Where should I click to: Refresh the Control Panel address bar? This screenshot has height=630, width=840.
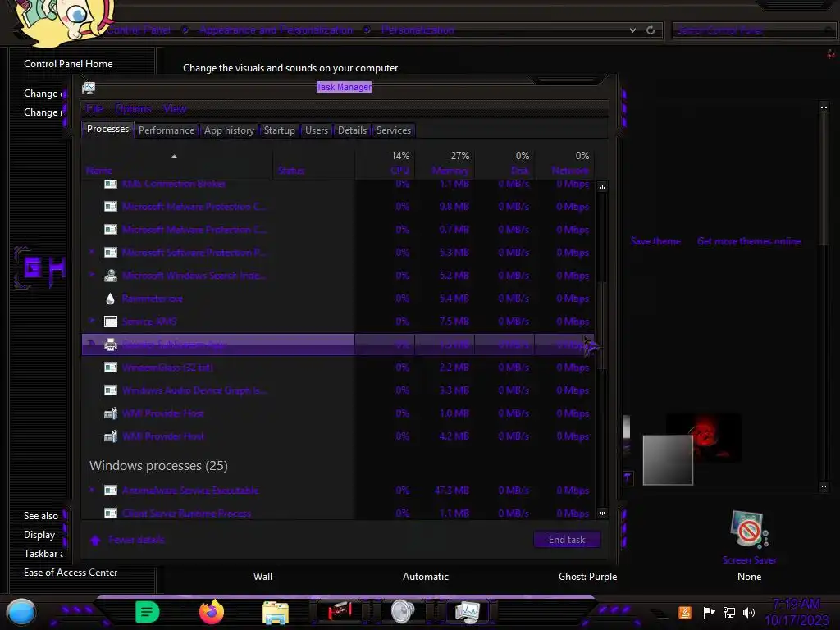point(651,30)
